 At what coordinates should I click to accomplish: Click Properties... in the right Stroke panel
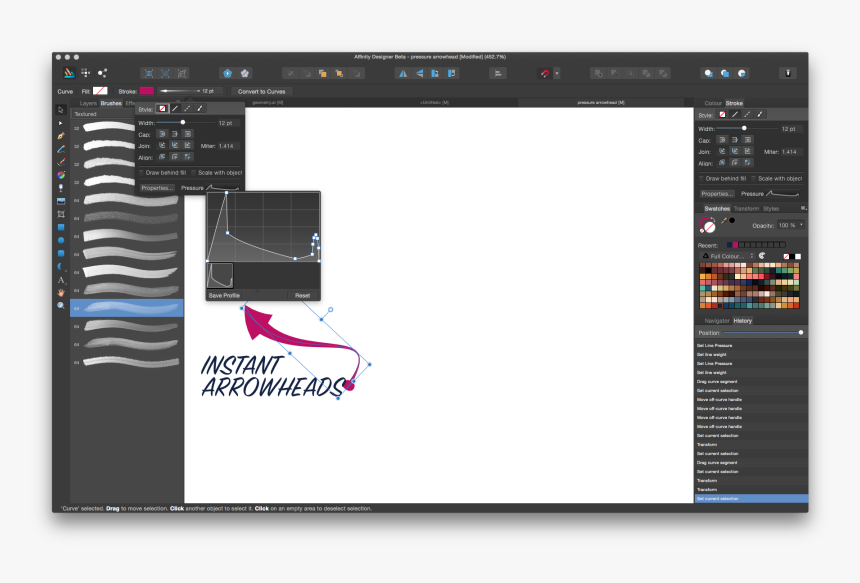(x=717, y=194)
